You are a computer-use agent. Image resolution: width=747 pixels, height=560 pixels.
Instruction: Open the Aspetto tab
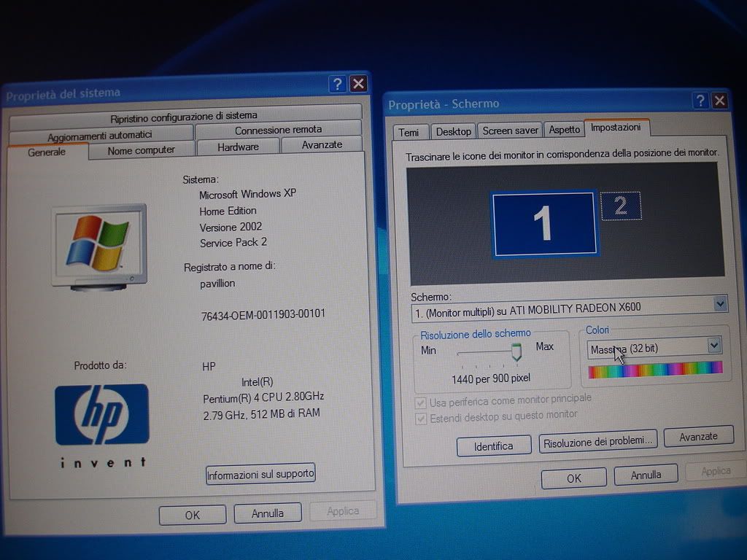coord(565,130)
